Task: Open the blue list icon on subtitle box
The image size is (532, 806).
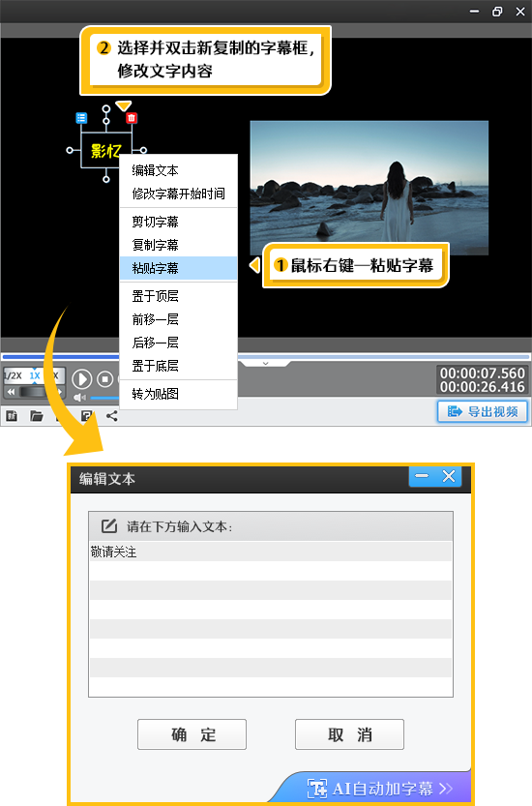Action: (x=81, y=118)
